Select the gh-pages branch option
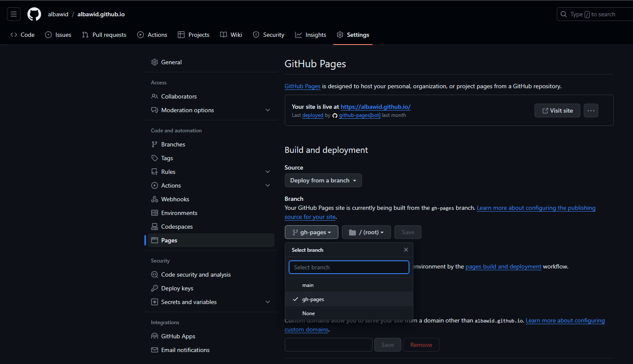This screenshot has height=364, width=633. click(x=313, y=299)
